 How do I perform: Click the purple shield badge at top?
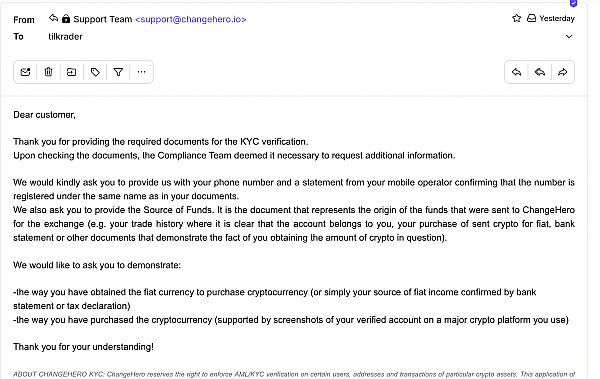[x=573, y=3]
